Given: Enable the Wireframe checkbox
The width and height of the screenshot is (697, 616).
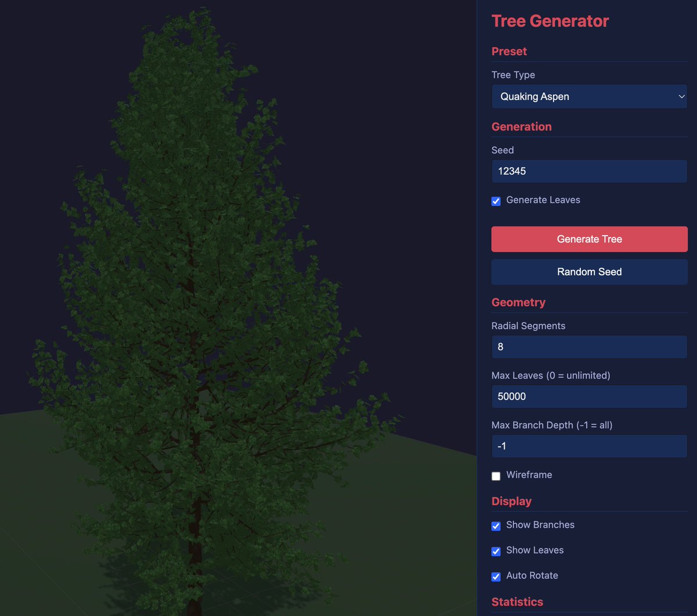Looking at the screenshot, I should [x=496, y=476].
